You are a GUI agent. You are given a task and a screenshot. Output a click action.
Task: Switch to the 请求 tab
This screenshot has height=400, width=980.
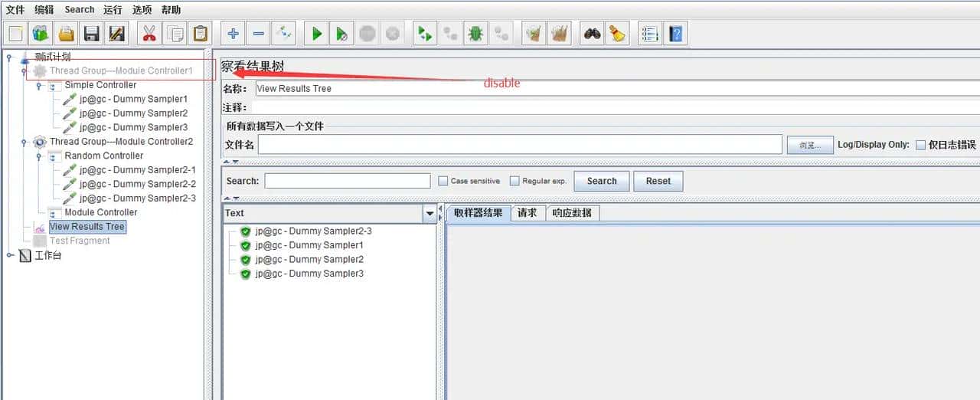[527, 213]
